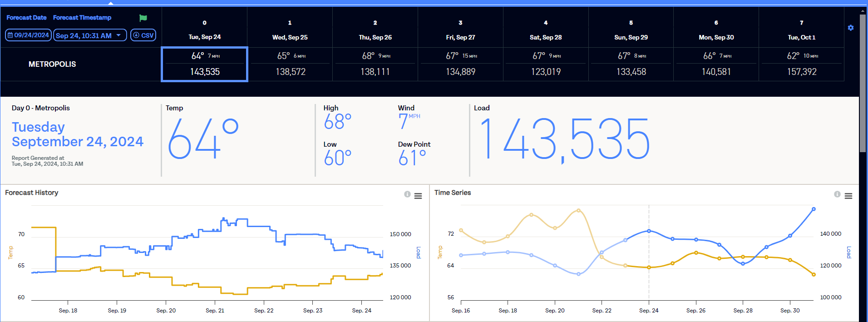Click the large 64° Temp reading

203,139
